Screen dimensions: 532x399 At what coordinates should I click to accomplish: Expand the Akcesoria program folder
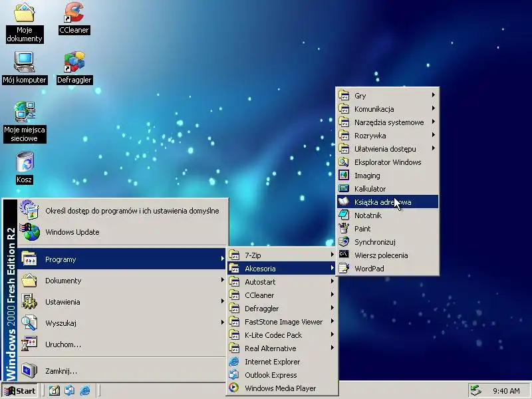point(282,269)
